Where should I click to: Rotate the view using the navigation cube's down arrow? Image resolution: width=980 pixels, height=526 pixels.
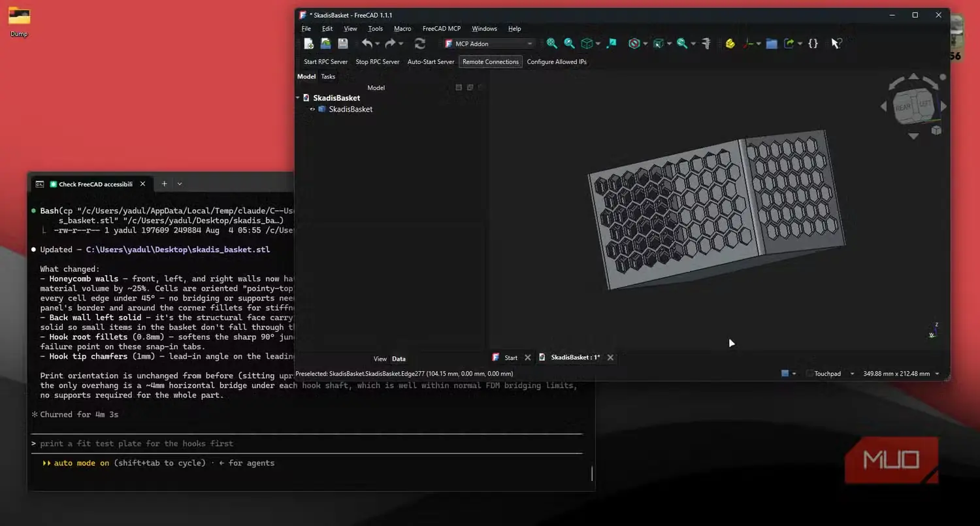[x=913, y=136]
